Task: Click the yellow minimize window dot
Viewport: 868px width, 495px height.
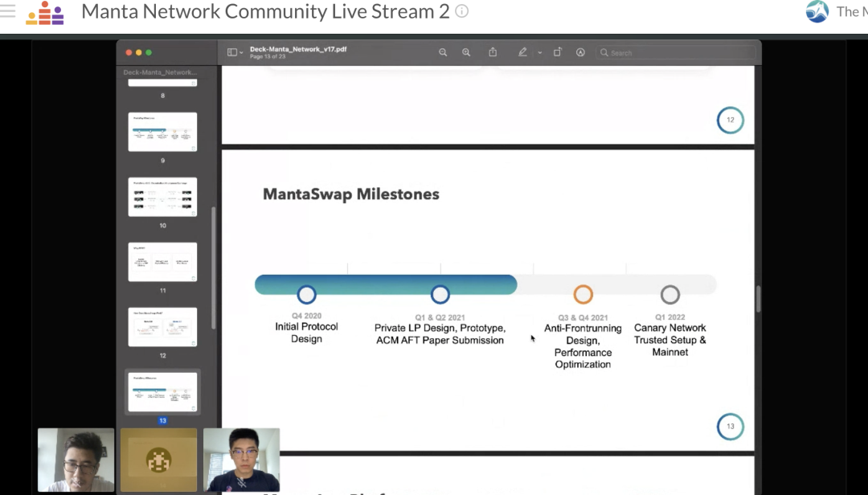Action: pyautogui.click(x=139, y=52)
